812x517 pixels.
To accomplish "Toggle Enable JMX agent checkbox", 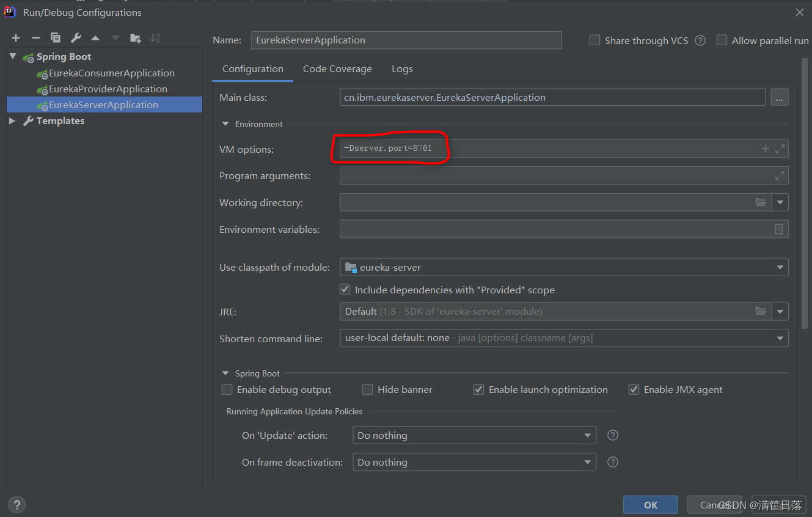I will click(x=634, y=389).
